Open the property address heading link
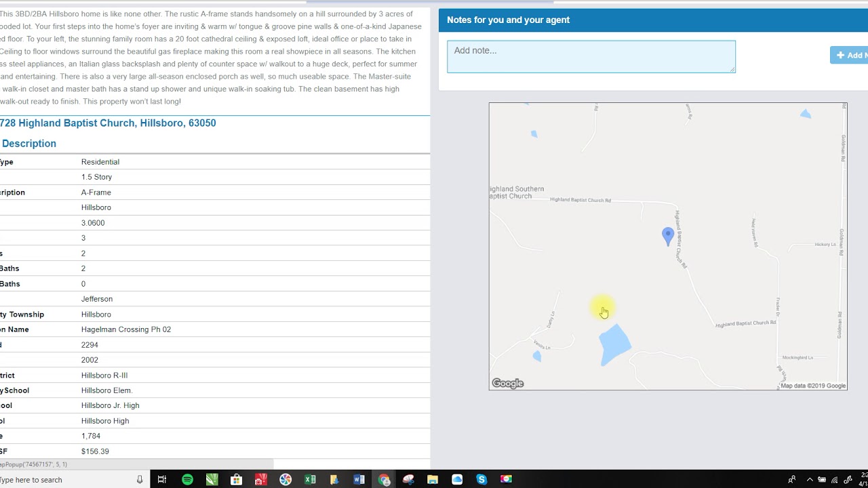Screen dimensions: 868x488 [x=108, y=123]
